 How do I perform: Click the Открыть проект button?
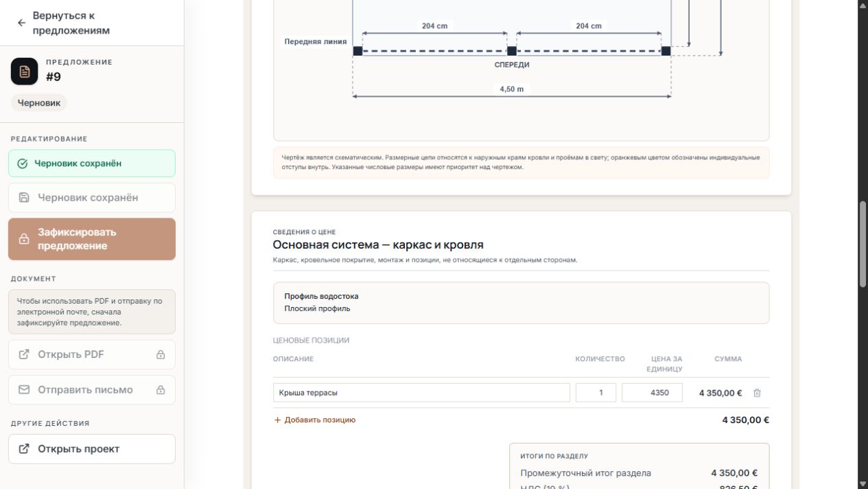(92, 448)
